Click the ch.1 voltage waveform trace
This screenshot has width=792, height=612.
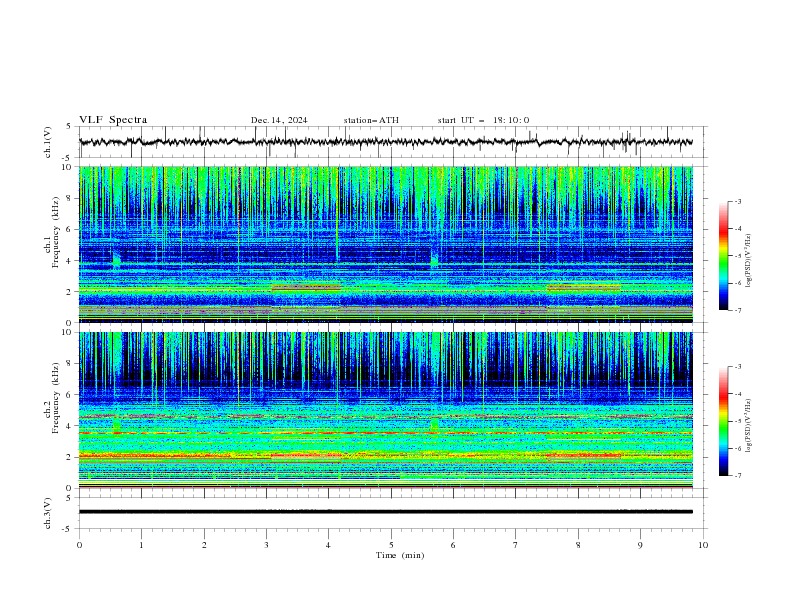tap(385, 142)
